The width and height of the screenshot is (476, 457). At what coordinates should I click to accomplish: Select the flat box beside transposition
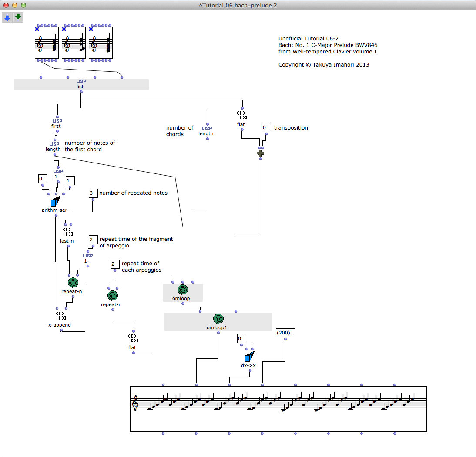point(242,115)
